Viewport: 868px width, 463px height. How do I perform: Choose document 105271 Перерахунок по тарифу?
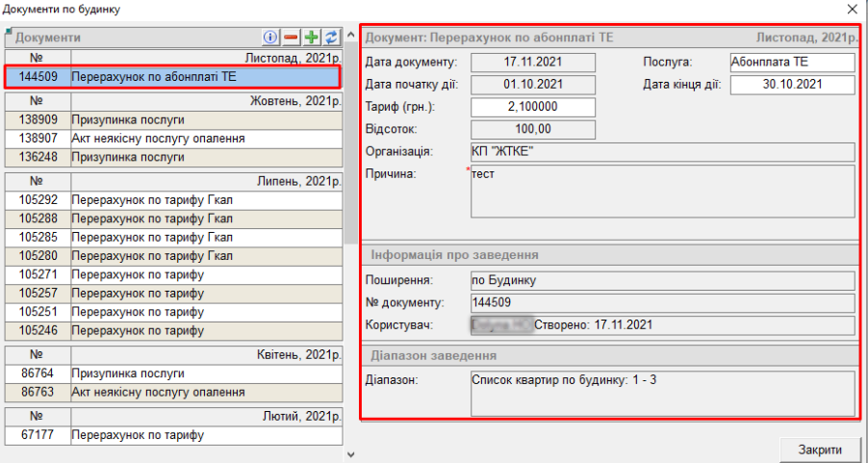click(172, 275)
